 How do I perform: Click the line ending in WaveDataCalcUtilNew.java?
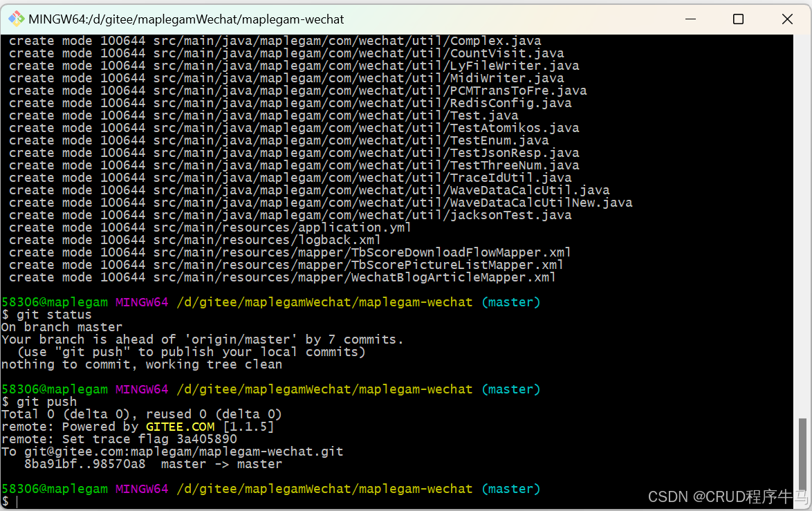[320, 203]
